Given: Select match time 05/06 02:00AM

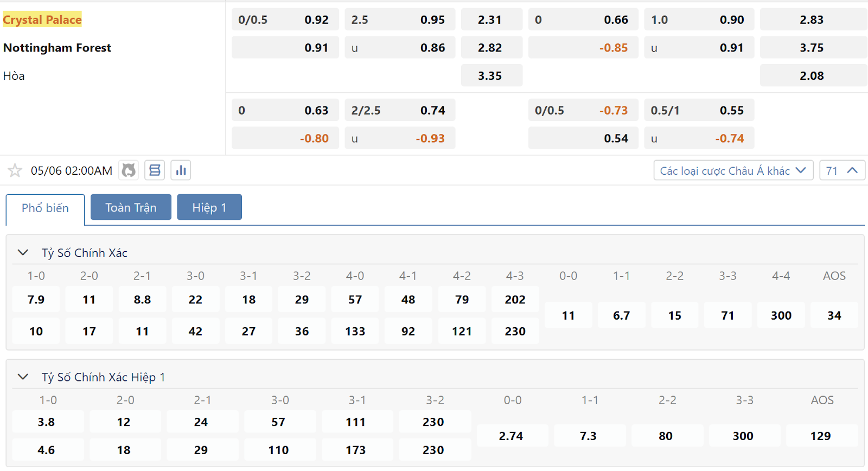Looking at the screenshot, I should click(71, 171).
